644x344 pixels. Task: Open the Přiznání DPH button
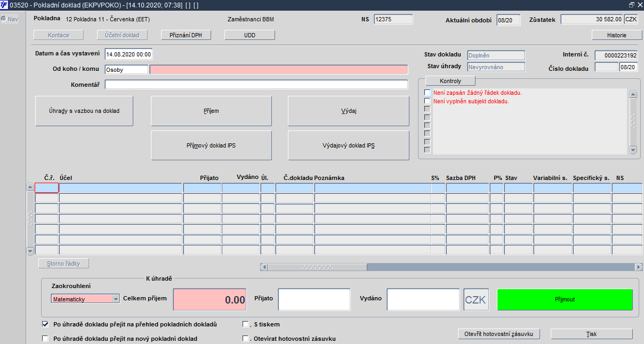tap(187, 35)
